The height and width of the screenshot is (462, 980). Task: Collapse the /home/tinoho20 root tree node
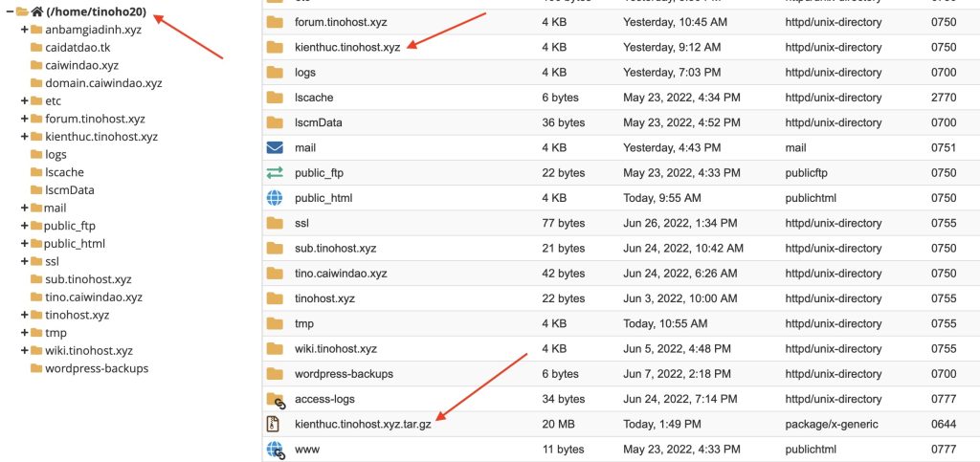point(10,11)
